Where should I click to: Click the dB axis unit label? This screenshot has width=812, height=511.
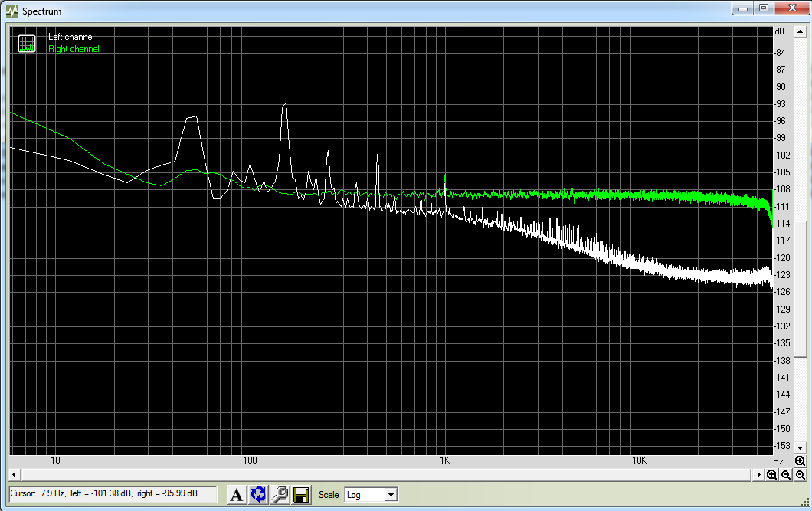(x=779, y=31)
